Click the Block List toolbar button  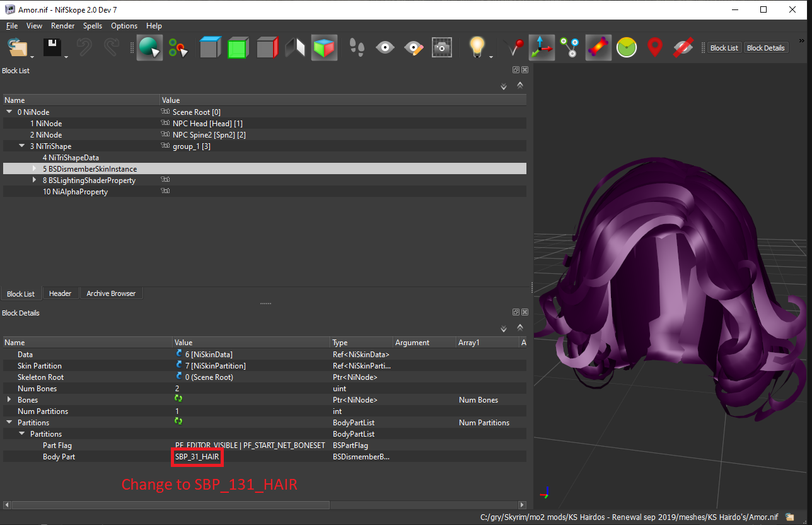(724, 48)
